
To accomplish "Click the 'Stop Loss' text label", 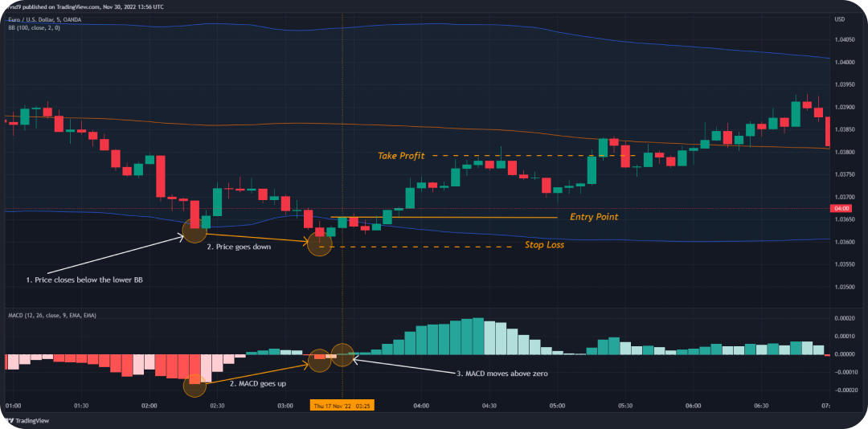I will pyautogui.click(x=544, y=245).
